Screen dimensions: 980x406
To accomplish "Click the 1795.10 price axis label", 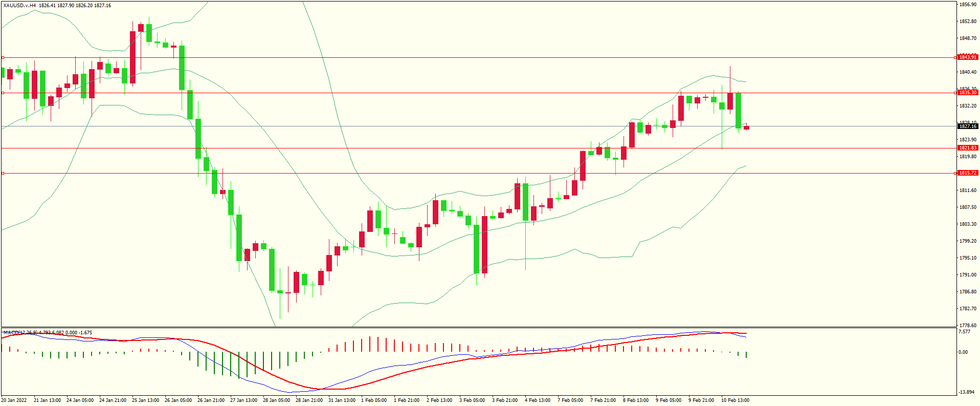I will (x=968, y=258).
